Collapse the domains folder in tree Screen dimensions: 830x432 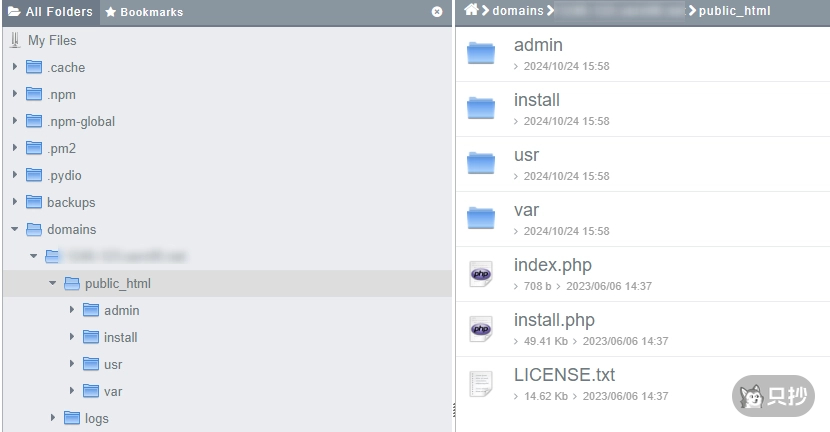[x=15, y=229]
